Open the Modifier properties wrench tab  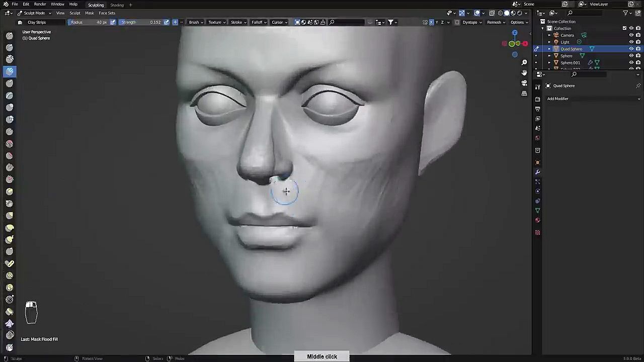tap(537, 172)
